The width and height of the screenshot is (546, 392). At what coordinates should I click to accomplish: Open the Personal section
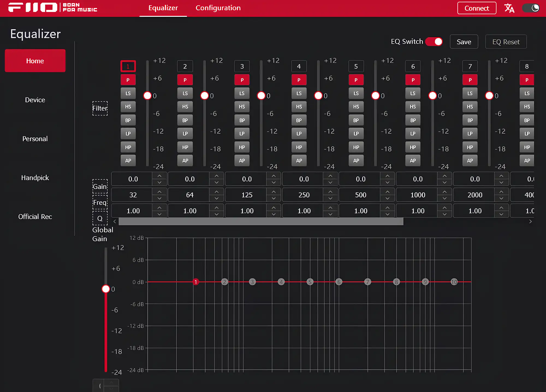click(x=35, y=139)
